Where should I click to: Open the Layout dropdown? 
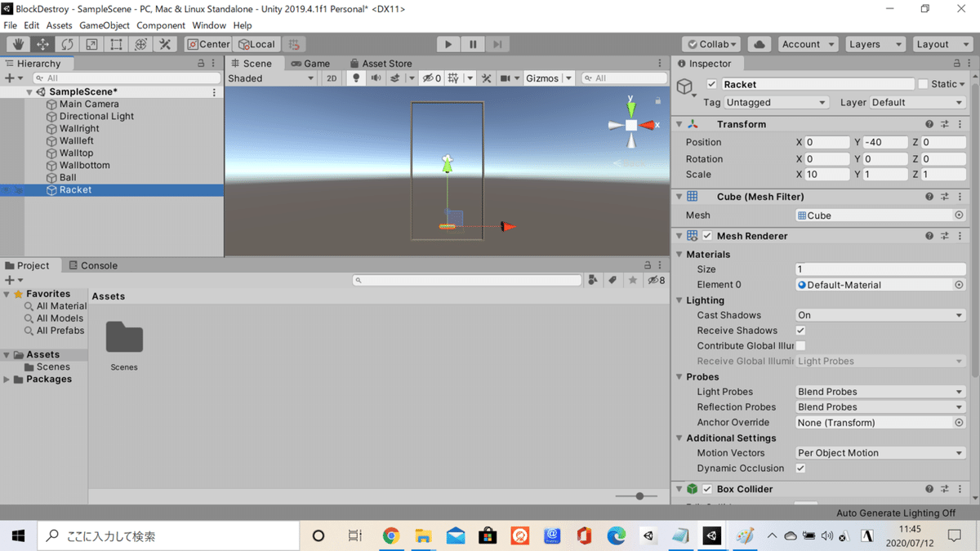[942, 44]
